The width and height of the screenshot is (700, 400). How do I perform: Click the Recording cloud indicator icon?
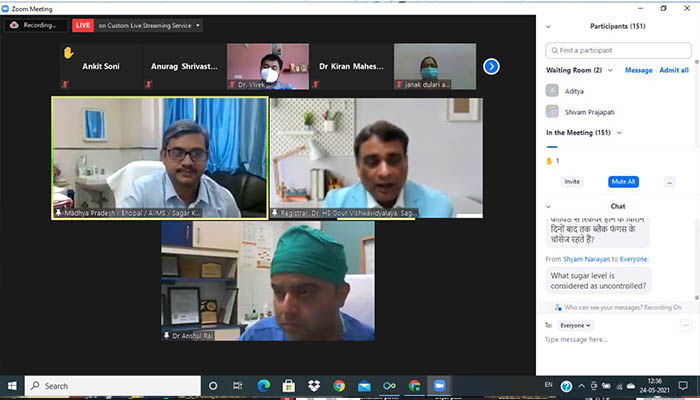(x=14, y=25)
